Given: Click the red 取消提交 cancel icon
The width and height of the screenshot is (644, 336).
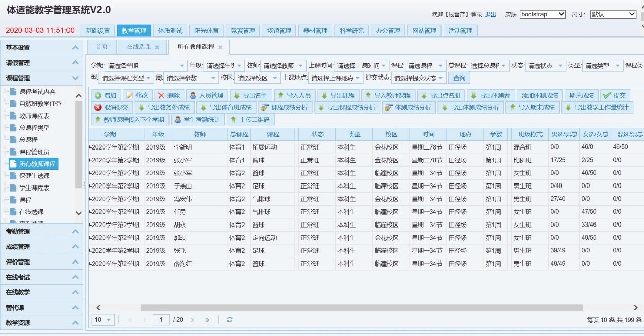Looking at the screenshot, I should (x=98, y=107).
